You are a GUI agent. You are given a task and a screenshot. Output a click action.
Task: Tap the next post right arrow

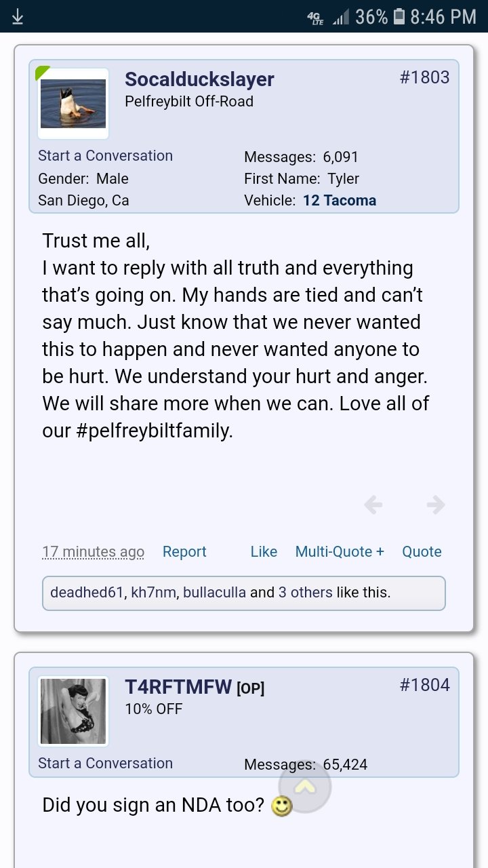tap(436, 505)
